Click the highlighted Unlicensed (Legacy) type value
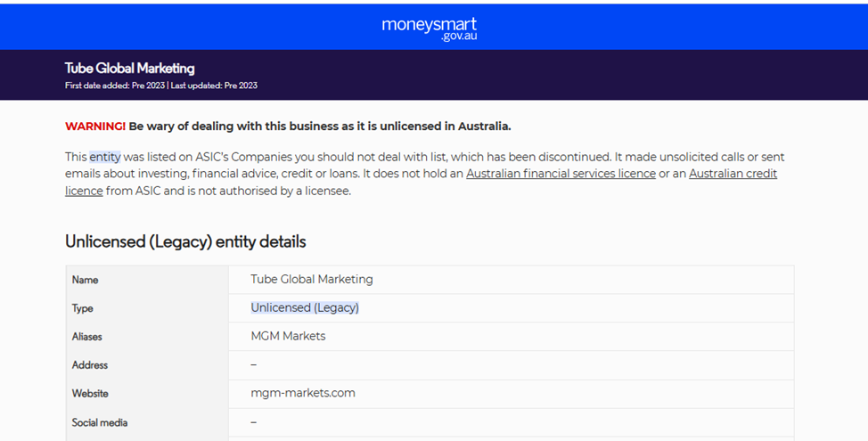The width and height of the screenshot is (868, 441). 305,308
